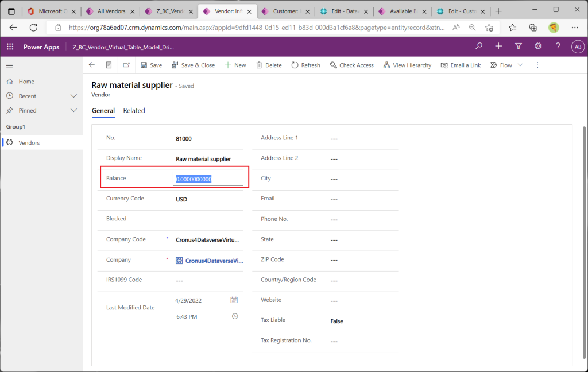Open the Cronus4DataverseVi... company lookup link

(214, 261)
